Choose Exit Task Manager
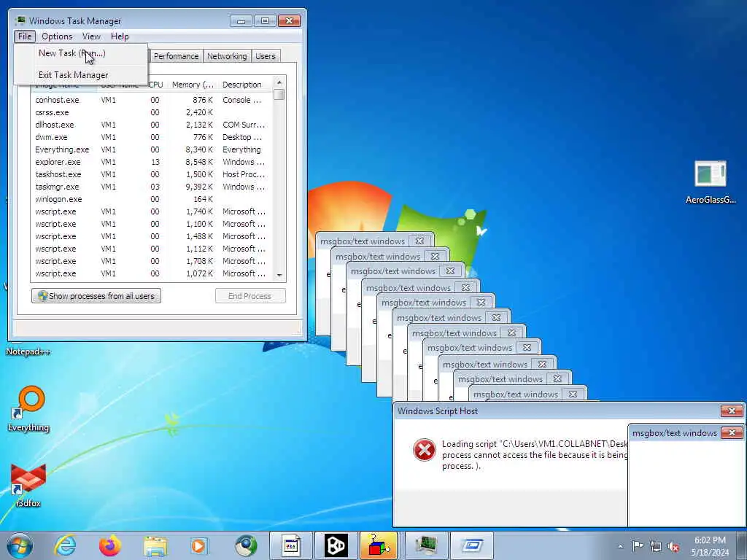Screen dimensions: 747x560 point(80,75)
